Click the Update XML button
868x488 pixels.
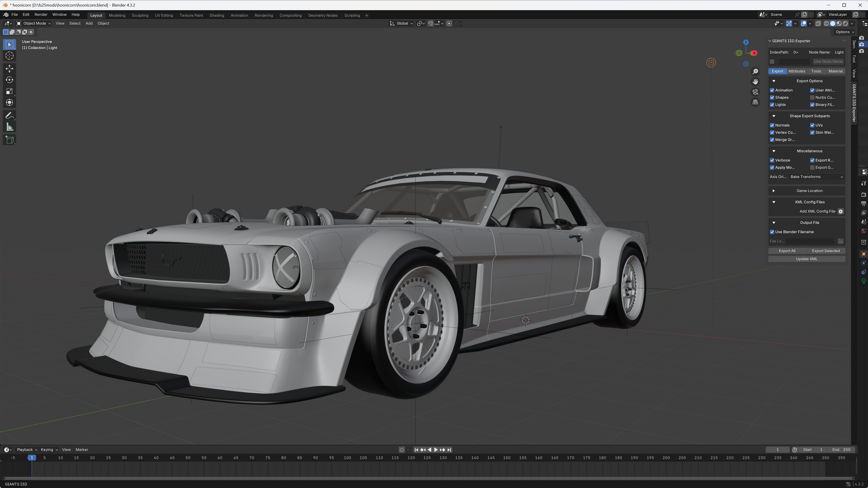click(806, 259)
